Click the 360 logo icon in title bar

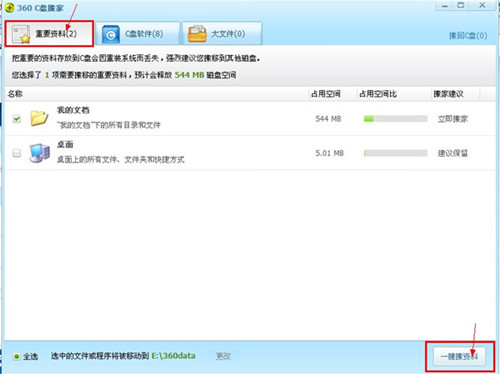coord(10,8)
